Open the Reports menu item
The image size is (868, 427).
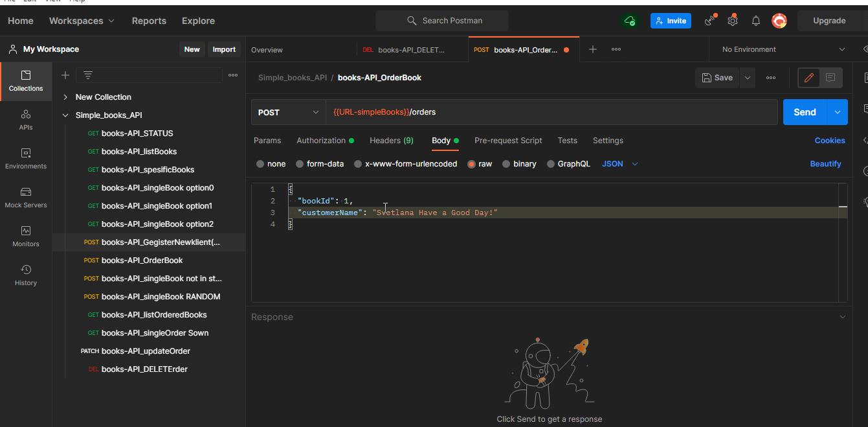click(x=149, y=21)
